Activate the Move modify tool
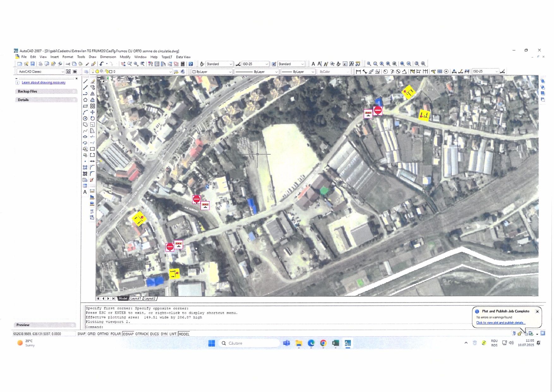 [93, 112]
